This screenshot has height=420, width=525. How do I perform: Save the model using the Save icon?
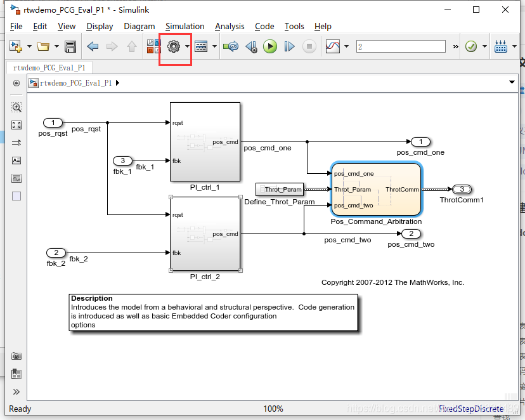click(70, 46)
